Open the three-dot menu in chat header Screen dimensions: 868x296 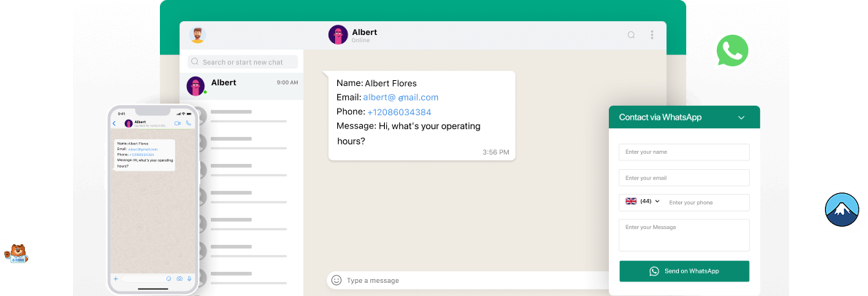(x=652, y=35)
